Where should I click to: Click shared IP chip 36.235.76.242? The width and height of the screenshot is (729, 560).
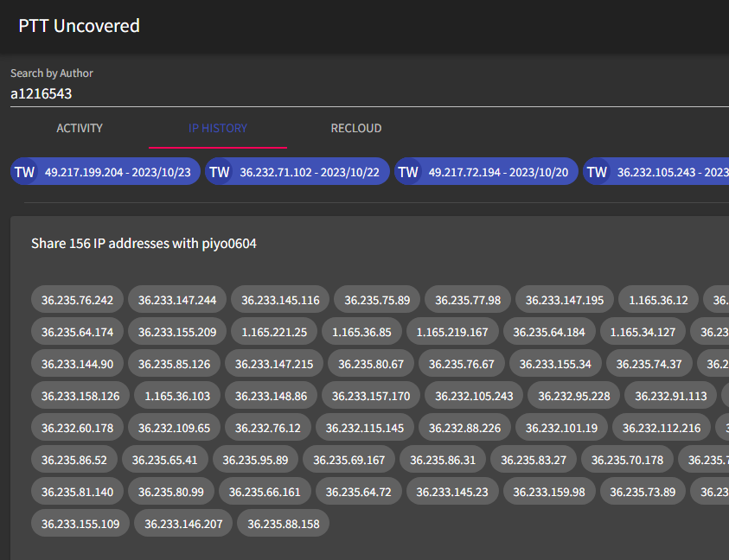point(78,300)
